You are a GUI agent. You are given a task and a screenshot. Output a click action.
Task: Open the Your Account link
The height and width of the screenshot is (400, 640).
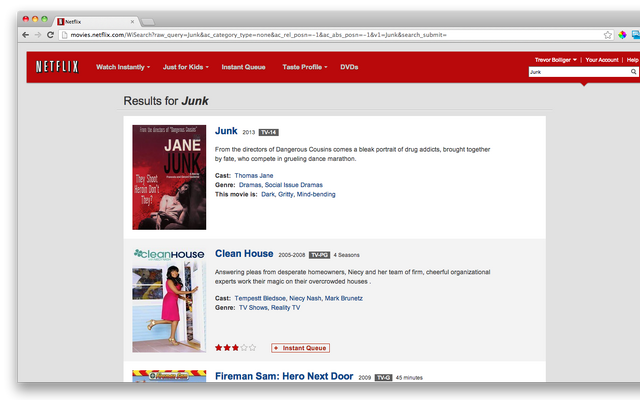tap(602, 60)
